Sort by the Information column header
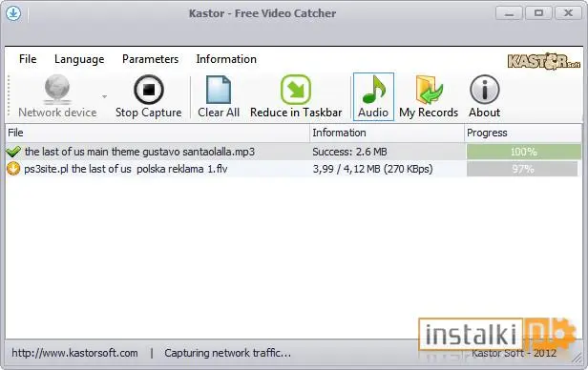This screenshot has width=588, height=370. [387, 133]
